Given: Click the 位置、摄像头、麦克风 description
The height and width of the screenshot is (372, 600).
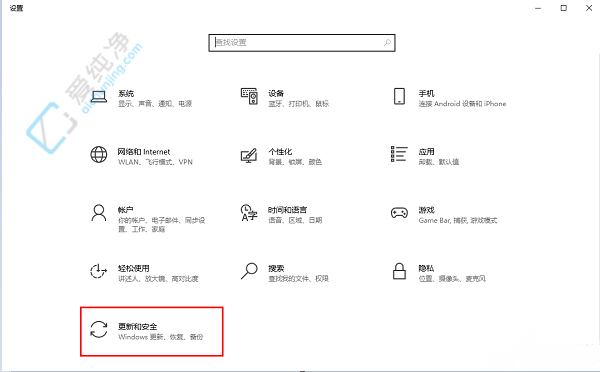Looking at the screenshot, I should 452,279.
